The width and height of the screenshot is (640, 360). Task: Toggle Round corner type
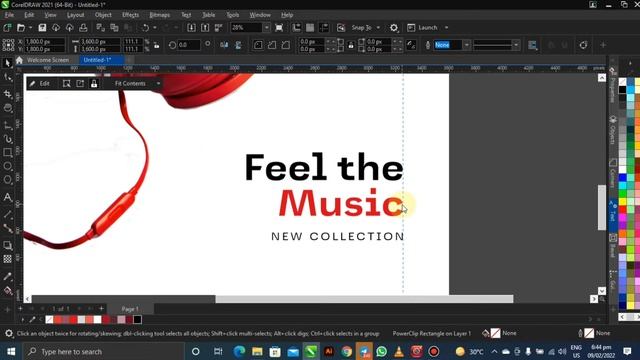(258, 45)
